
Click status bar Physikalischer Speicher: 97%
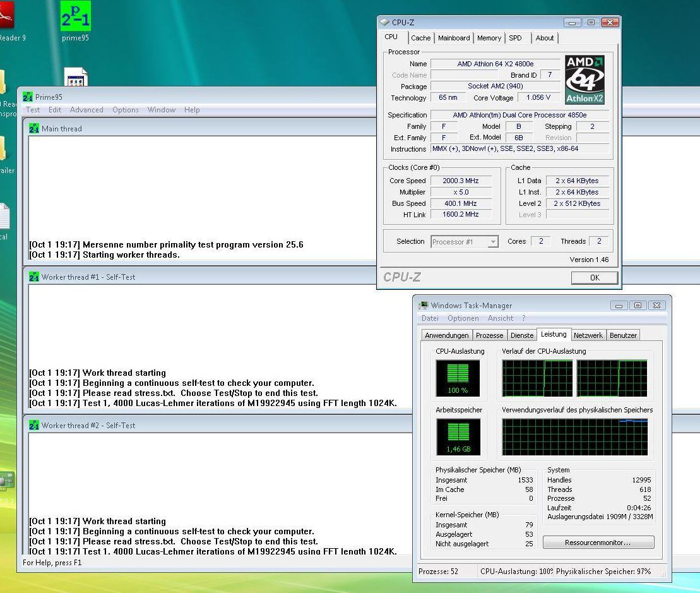point(603,572)
